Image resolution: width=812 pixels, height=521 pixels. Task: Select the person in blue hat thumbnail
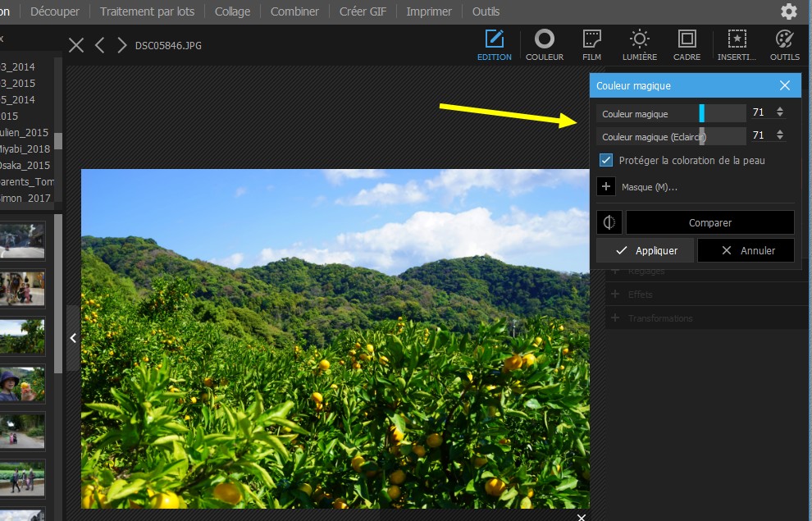tap(22, 384)
